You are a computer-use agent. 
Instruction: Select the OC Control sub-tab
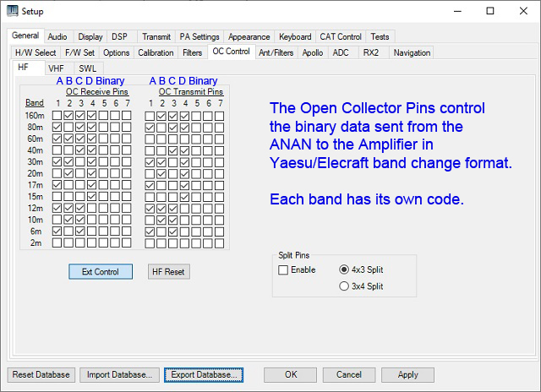[x=231, y=52]
